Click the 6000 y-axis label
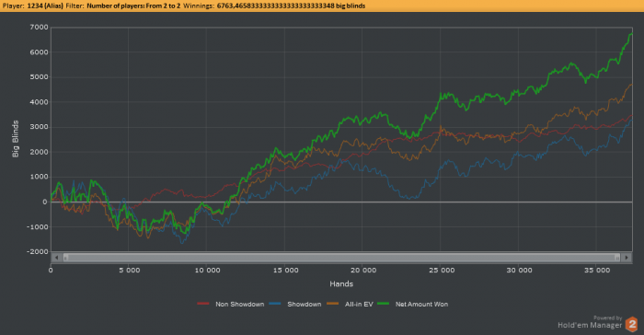This screenshot has height=335, width=644. tap(39, 52)
